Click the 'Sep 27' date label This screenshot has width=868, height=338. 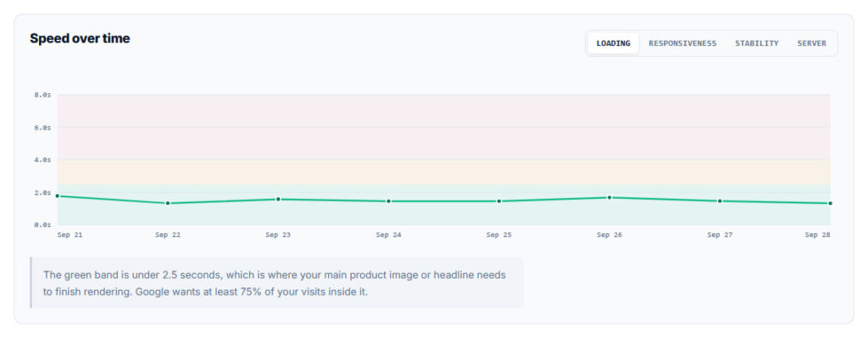720,235
